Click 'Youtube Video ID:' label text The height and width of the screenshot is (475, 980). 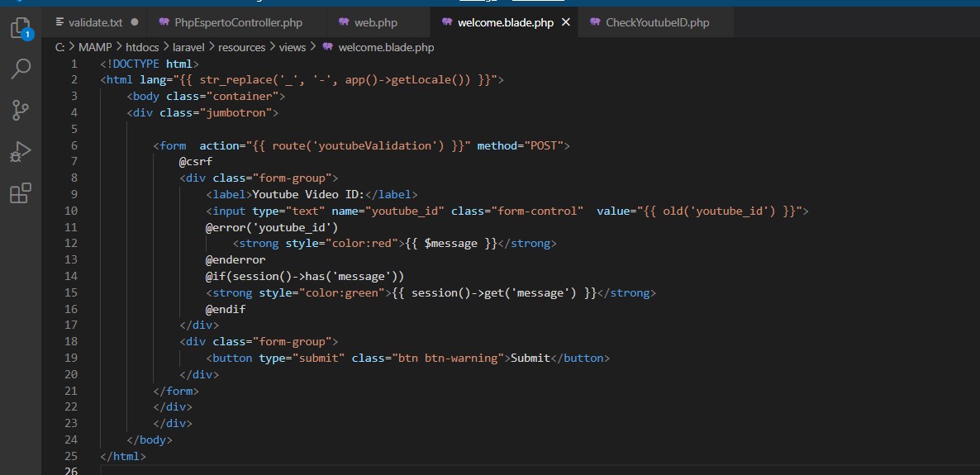[x=309, y=194]
